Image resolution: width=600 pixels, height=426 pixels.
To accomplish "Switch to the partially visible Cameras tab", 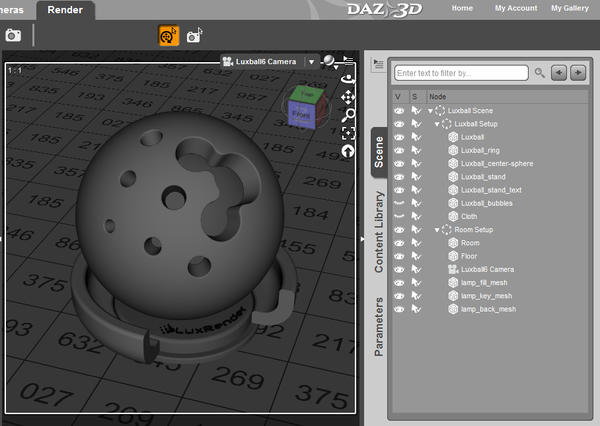I will pyautogui.click(x=11, y=10).
